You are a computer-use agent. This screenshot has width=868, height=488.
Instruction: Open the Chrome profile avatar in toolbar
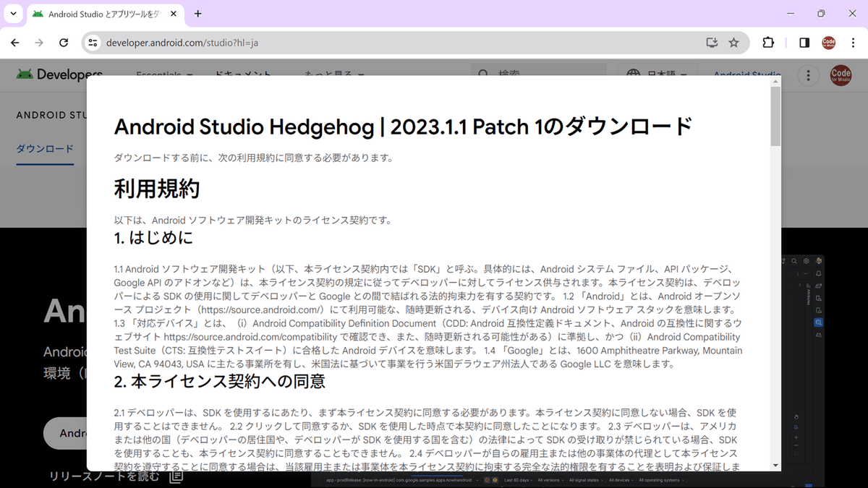click(829, 43)
